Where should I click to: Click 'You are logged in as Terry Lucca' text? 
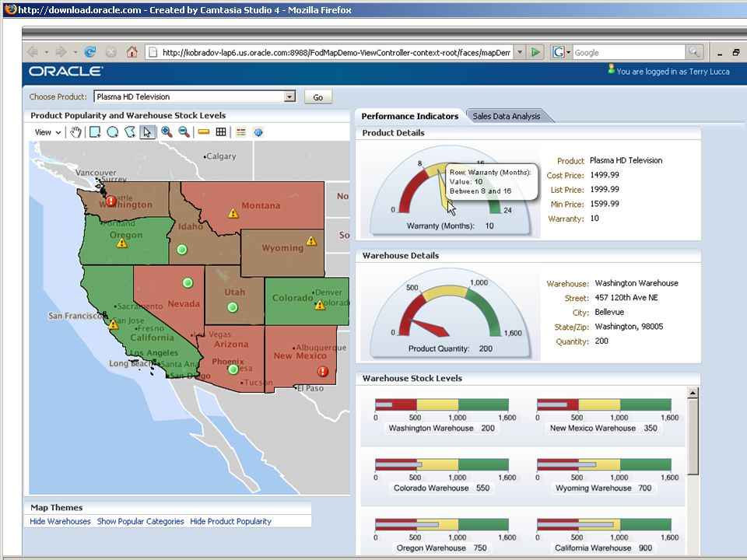click(x=672, y=72)
